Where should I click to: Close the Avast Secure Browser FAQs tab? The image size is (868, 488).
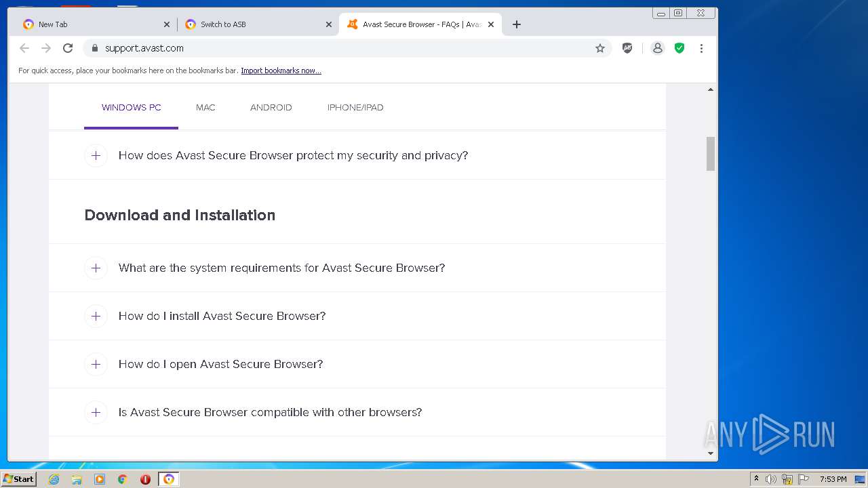coord(491,24)
